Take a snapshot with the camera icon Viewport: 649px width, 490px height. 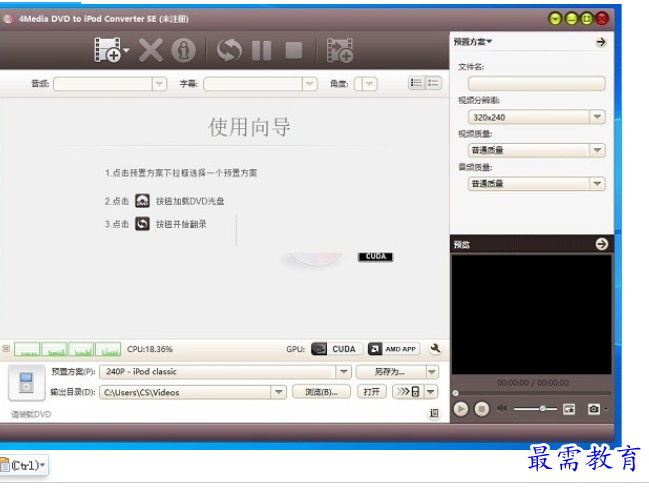coord(594,409)
